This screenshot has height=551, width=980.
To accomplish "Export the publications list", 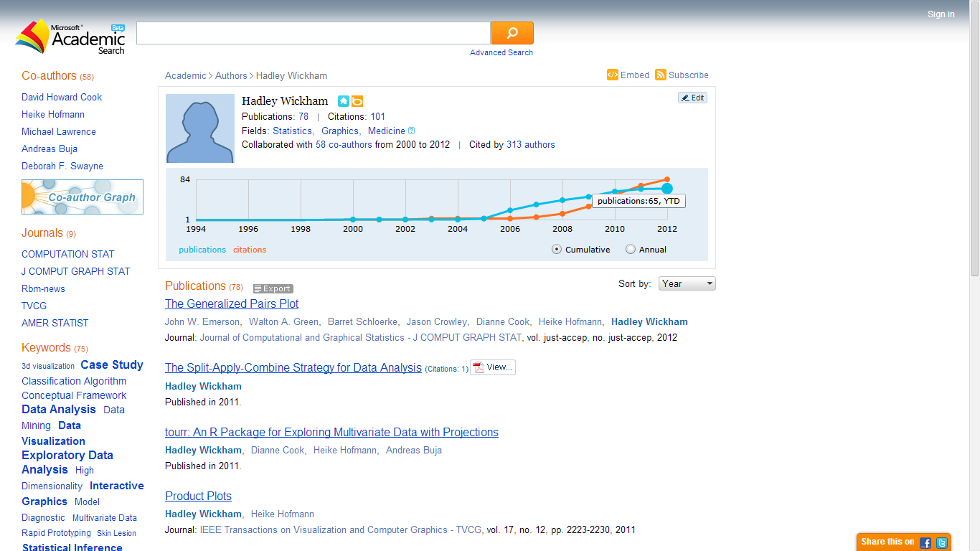I will pos(273,288).
